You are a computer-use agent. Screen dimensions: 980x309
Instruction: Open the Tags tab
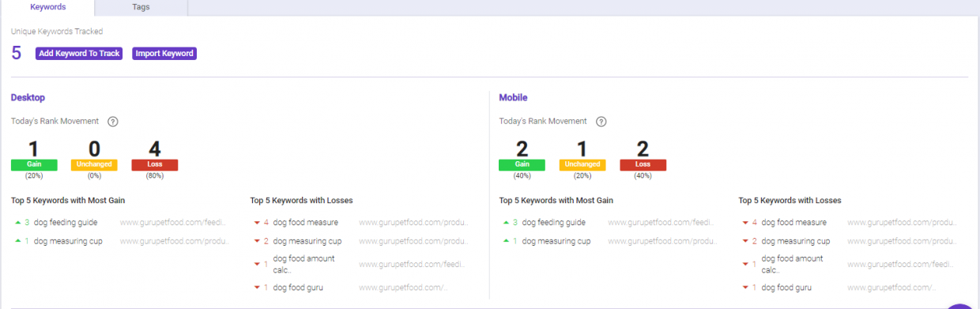coord(141,7)
